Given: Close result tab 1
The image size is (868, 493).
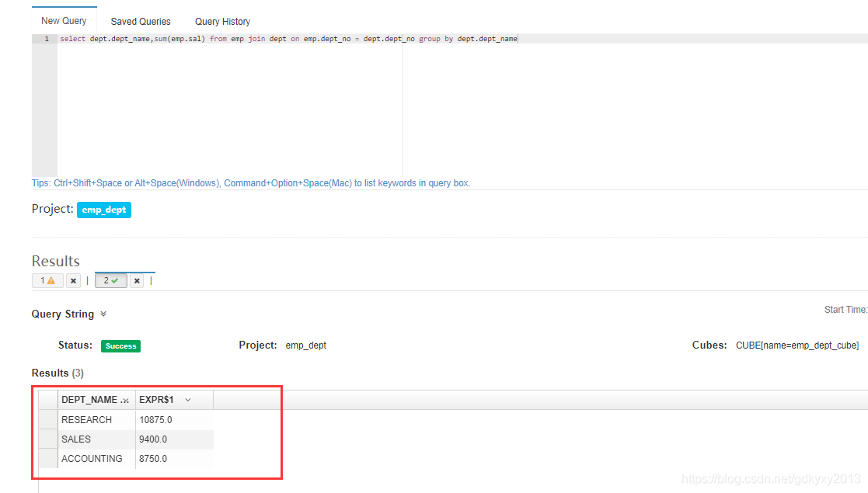Looking at the screenshot, I should click(x=73, y=280).
